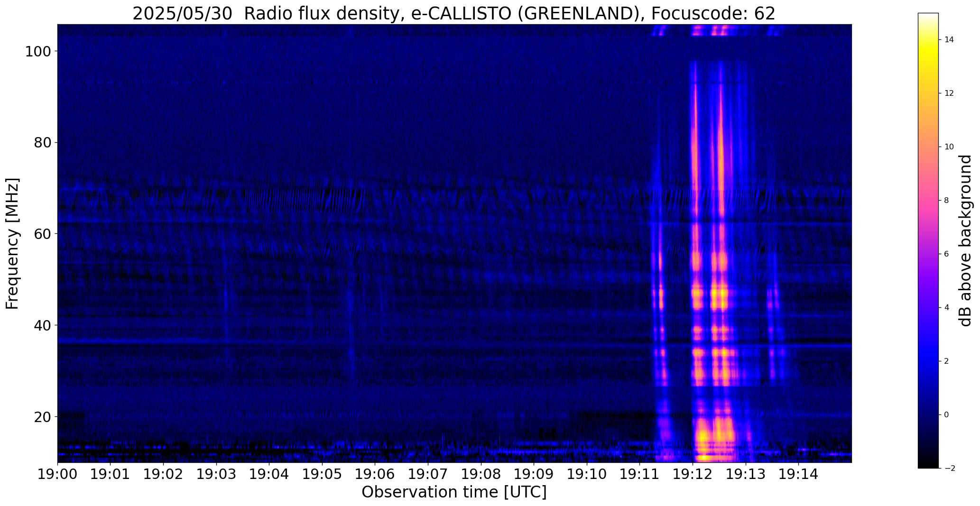Screen dimensions: 980x506
Task: Select the 19:10 time tick label
Action: pos(587,474)
